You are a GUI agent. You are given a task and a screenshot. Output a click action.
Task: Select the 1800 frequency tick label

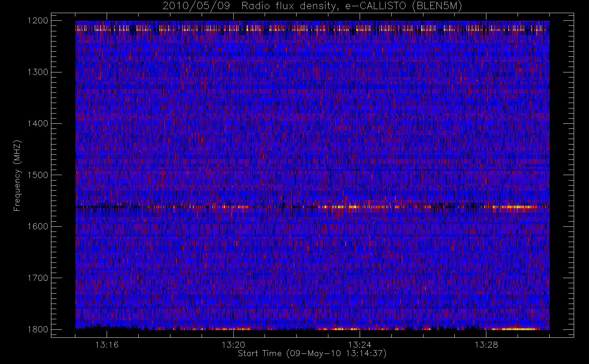pos(38,329)
